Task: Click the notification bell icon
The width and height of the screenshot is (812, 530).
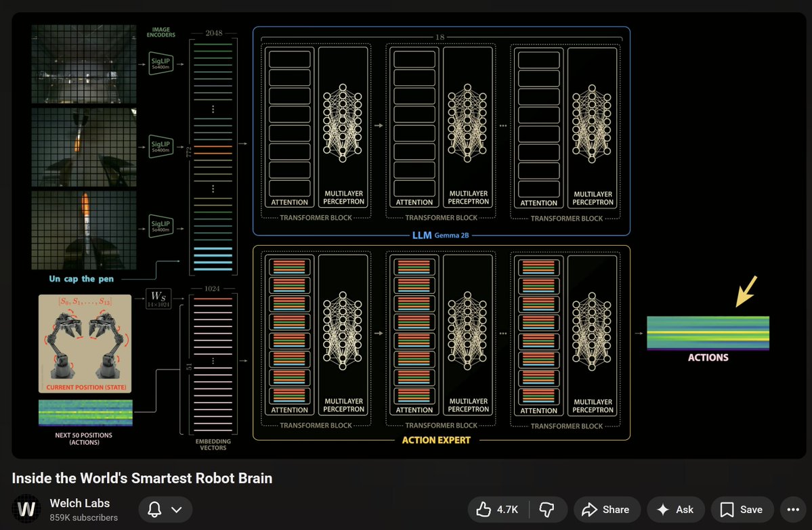Action: (154, 510)
